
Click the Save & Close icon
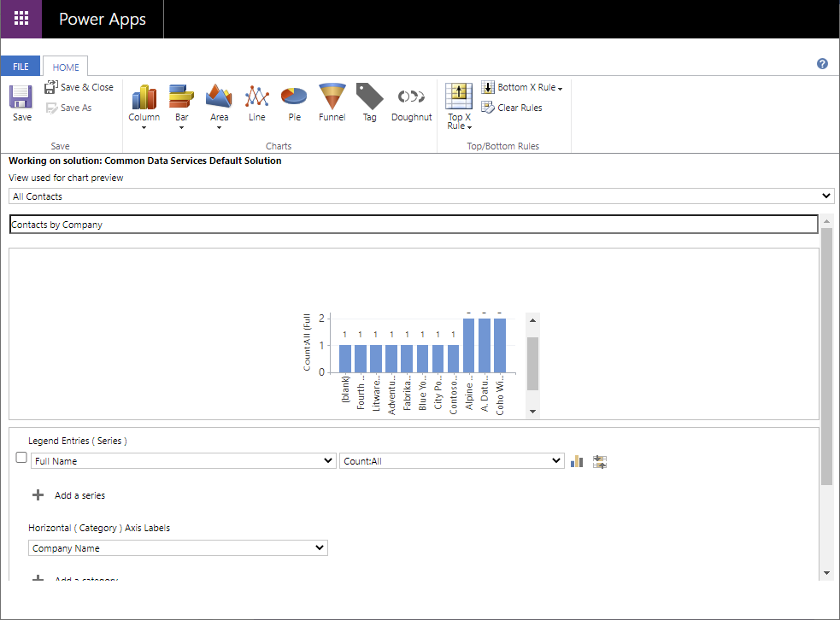51,87
